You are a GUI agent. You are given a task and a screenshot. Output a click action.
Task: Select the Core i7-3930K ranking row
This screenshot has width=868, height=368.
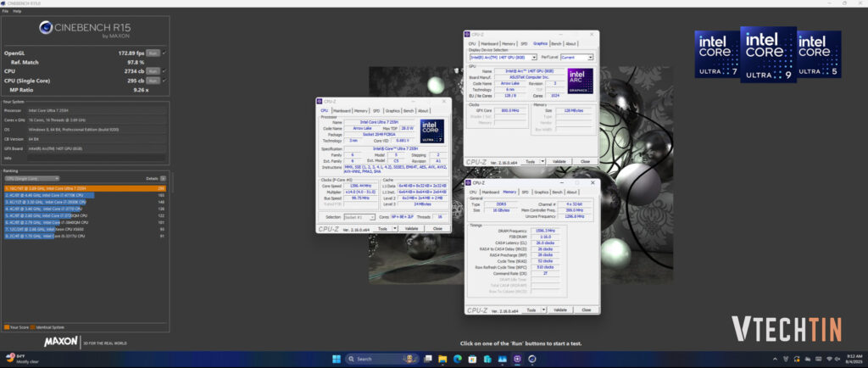[85, 202]
